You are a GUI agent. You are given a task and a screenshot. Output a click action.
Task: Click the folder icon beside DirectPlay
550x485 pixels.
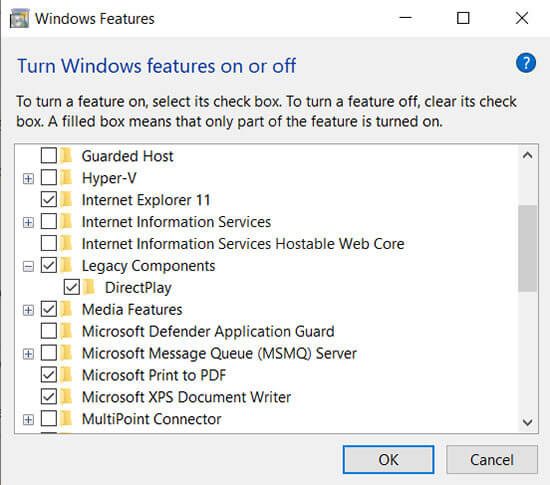click(89, 288)
